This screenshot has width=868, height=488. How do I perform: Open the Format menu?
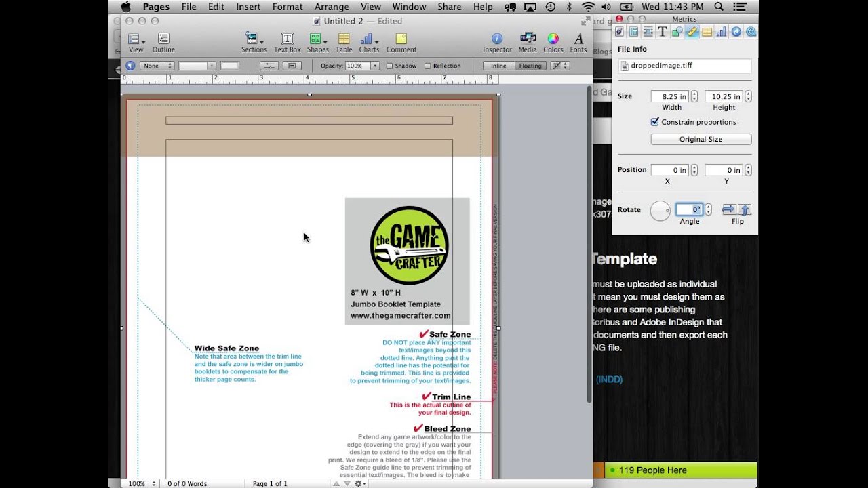(x=288, y=7)
